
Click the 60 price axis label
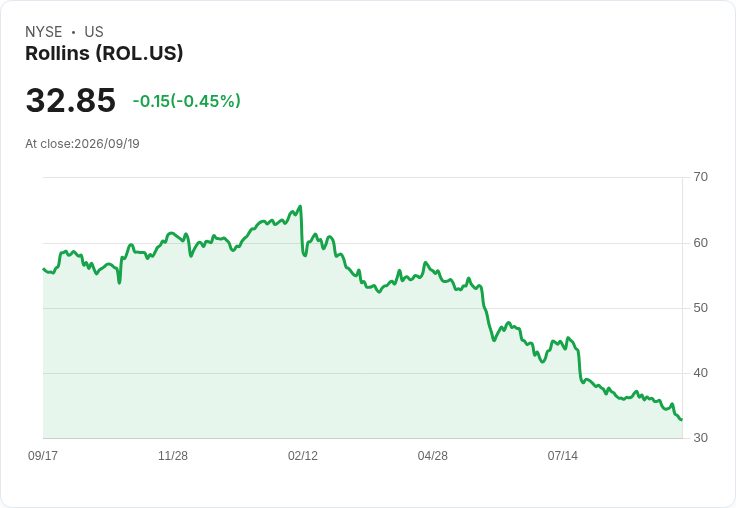tap(700, 243)
